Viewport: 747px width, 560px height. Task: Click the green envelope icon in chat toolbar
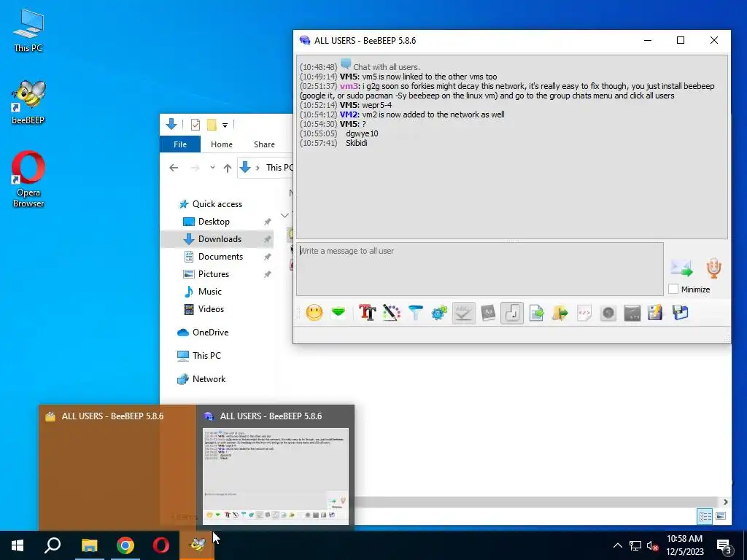click(338, 313)
